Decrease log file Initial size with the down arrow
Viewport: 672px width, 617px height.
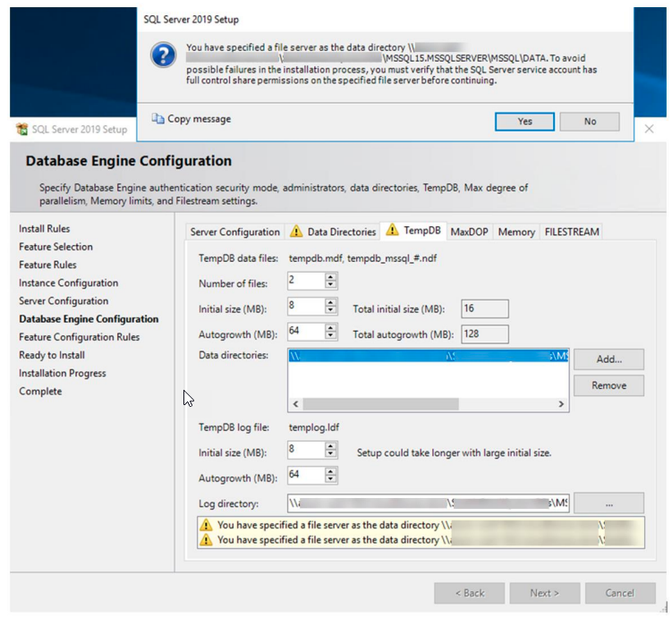[x=330, y=454]
